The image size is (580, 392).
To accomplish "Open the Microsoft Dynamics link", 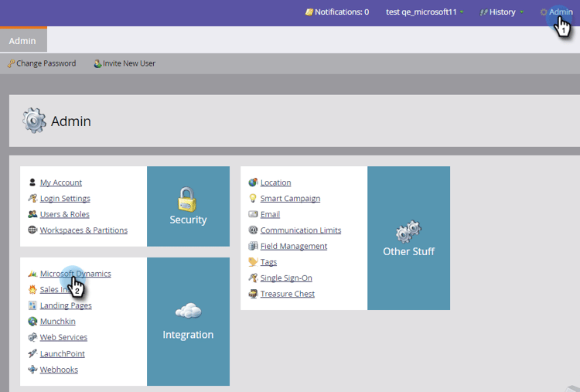I will click(76, 274).
